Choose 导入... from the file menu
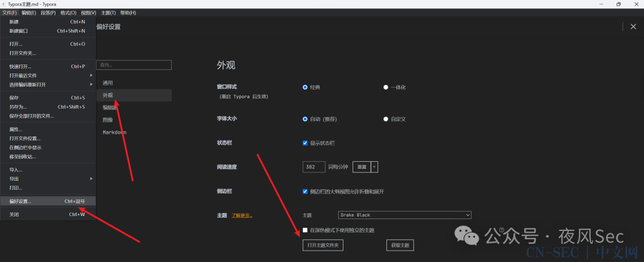 pyautogui.click(x=48, y=170)
